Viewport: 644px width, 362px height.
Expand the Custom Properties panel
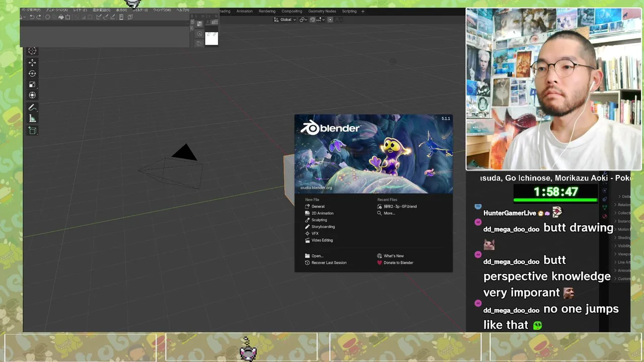click(623, 279)
